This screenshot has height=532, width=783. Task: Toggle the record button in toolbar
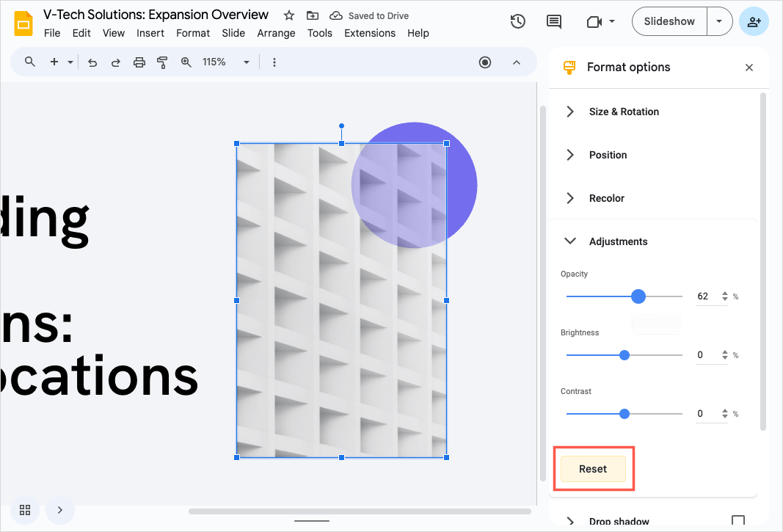click(485, 62)
